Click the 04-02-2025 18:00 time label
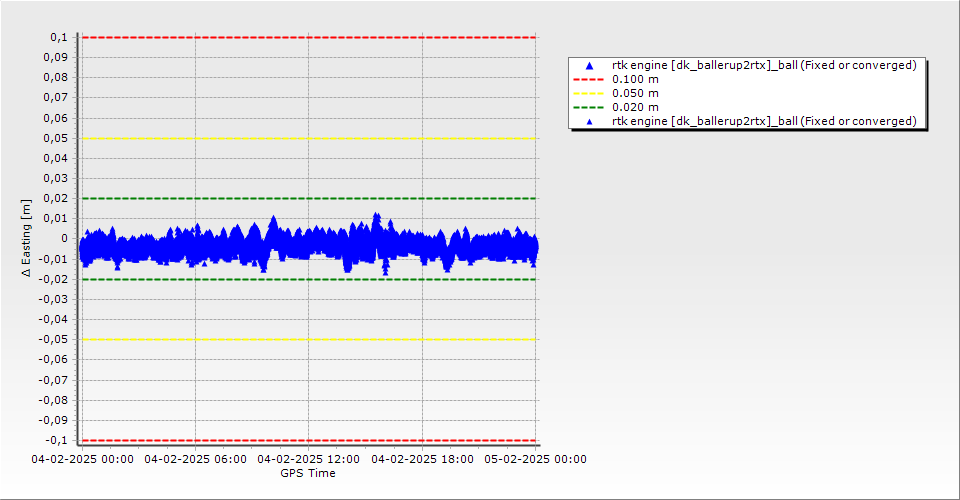 coord(422,459)
